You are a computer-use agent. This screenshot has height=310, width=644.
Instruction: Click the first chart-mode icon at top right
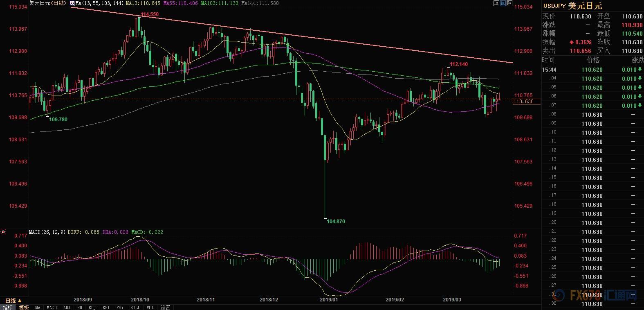[496, 3]
